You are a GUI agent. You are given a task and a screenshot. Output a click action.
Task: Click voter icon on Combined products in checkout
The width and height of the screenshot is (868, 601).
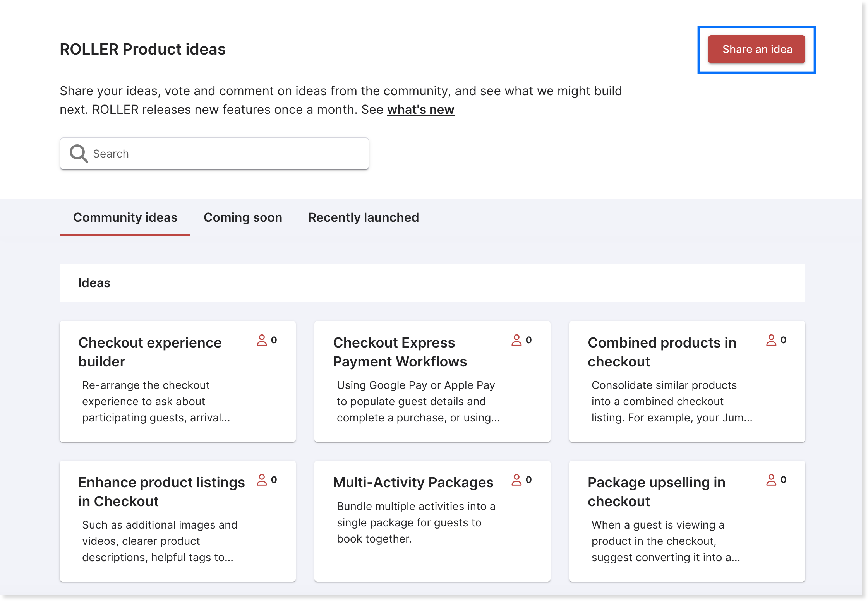tap(772, 340)
